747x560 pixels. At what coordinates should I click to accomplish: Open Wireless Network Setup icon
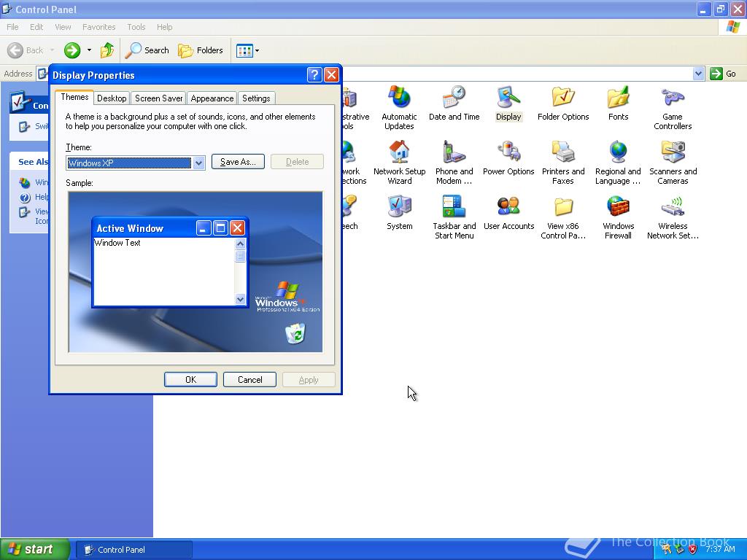pos(673,217)
